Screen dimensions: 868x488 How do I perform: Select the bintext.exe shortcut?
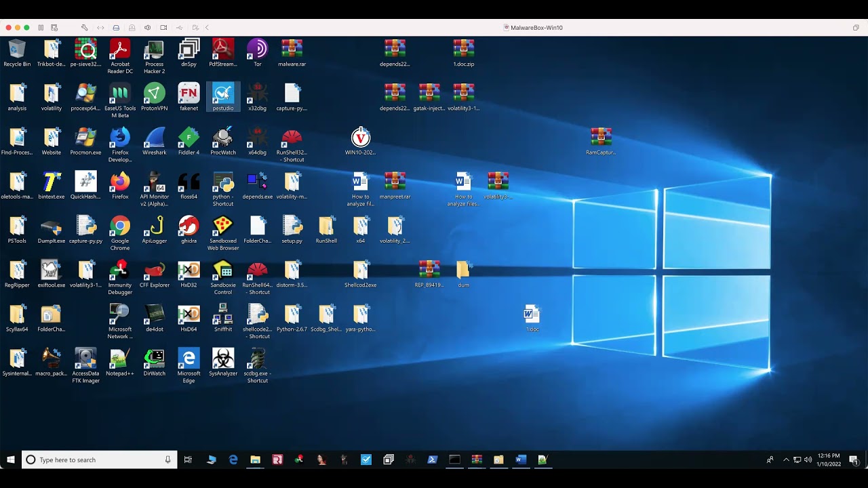coord(52,185)
